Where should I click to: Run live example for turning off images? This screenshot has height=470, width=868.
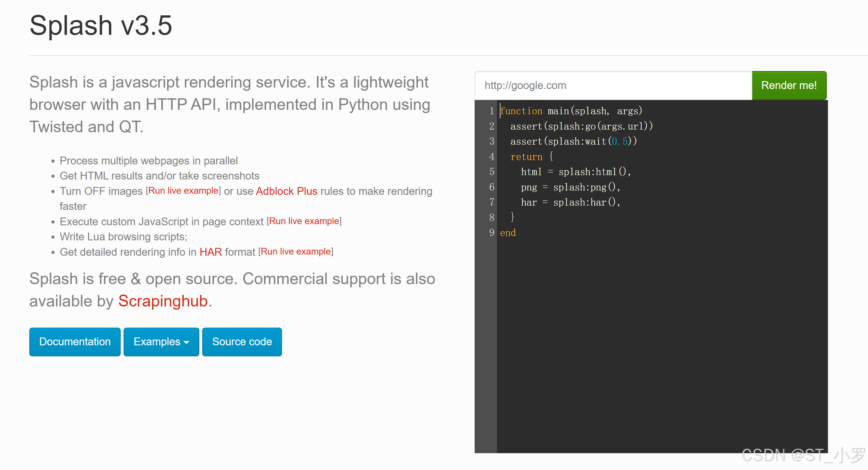click(184, 190)
